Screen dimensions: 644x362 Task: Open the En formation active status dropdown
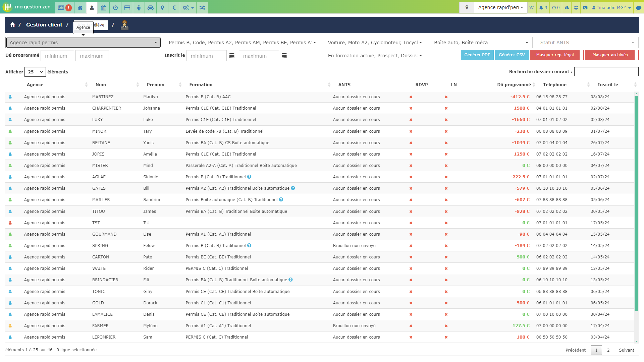[375, 56]
